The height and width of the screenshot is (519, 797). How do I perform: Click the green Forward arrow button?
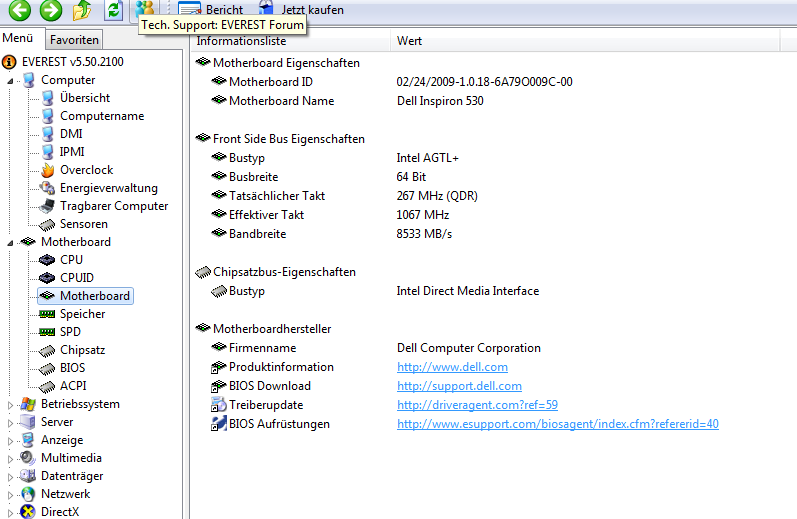point(51,10)
